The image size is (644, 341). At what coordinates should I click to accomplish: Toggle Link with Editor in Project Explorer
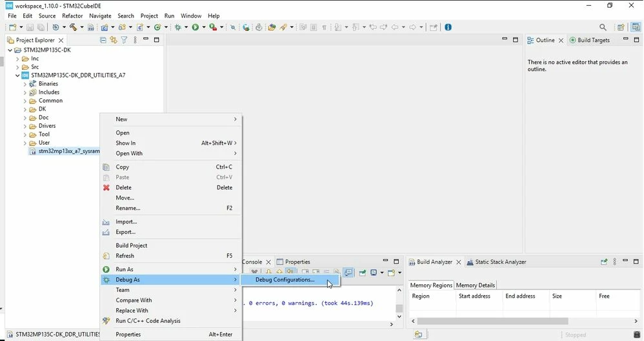pyautogui.click(x=114, y=40)
